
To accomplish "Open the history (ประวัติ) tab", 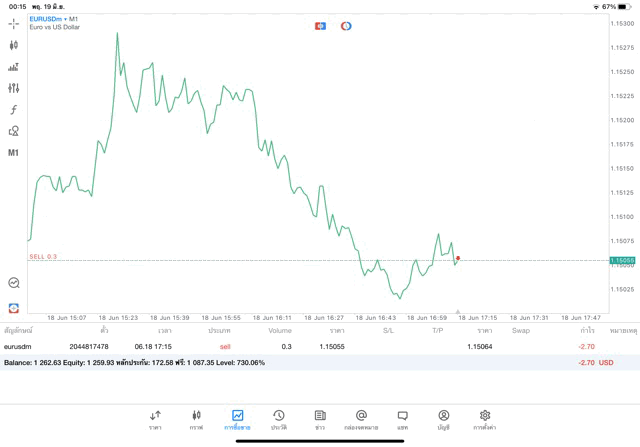I will coord(278,419).
